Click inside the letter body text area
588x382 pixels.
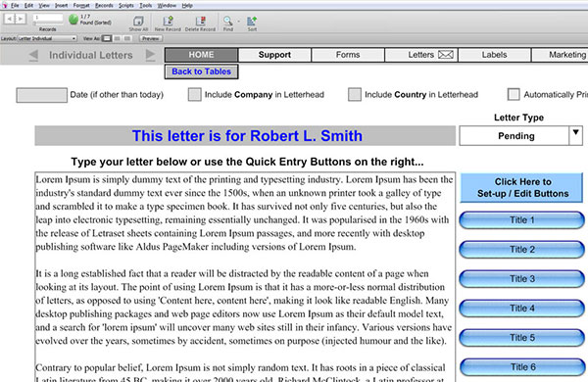click(x=245, y=277)
